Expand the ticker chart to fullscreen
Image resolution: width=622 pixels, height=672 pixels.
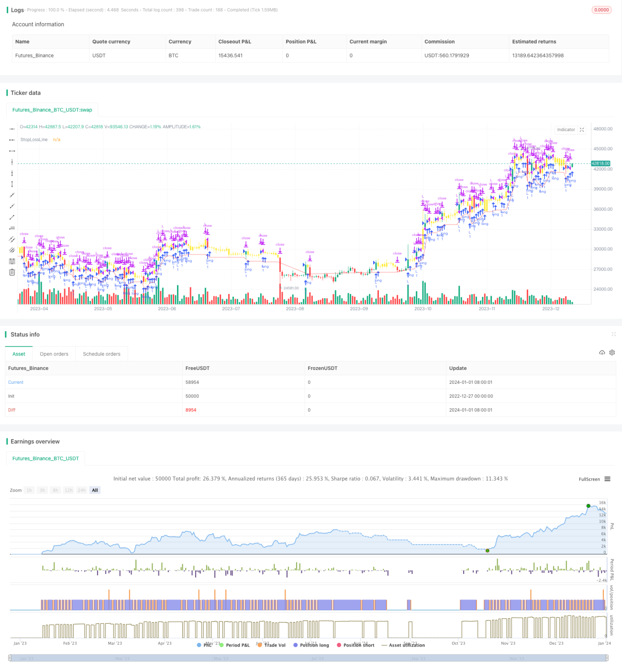[x=582, y=130]
